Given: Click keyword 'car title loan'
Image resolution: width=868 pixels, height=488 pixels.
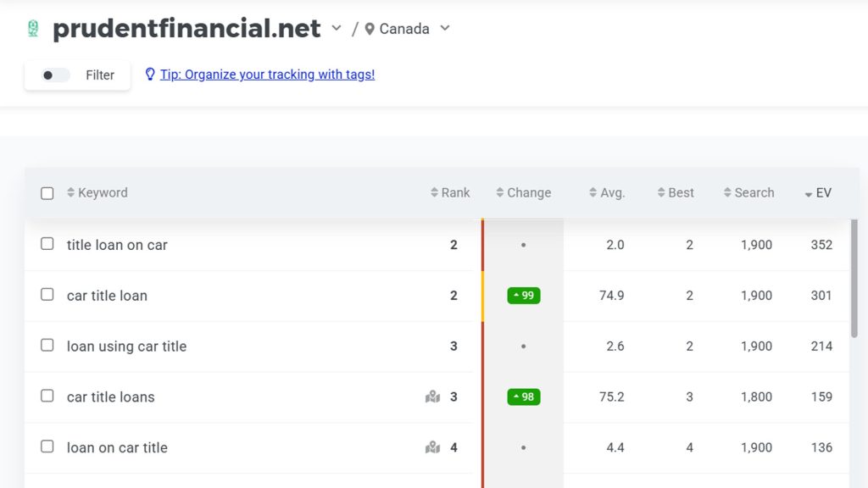Looking at the screenshot, I should pyautogui.click(x=107, y=296).
